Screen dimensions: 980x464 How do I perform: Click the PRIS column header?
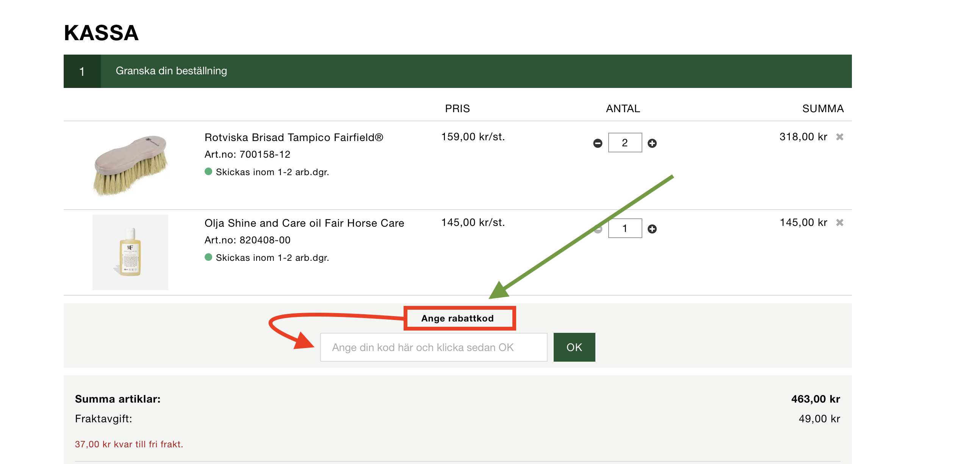pyautogui.click(x=457, y=108)
